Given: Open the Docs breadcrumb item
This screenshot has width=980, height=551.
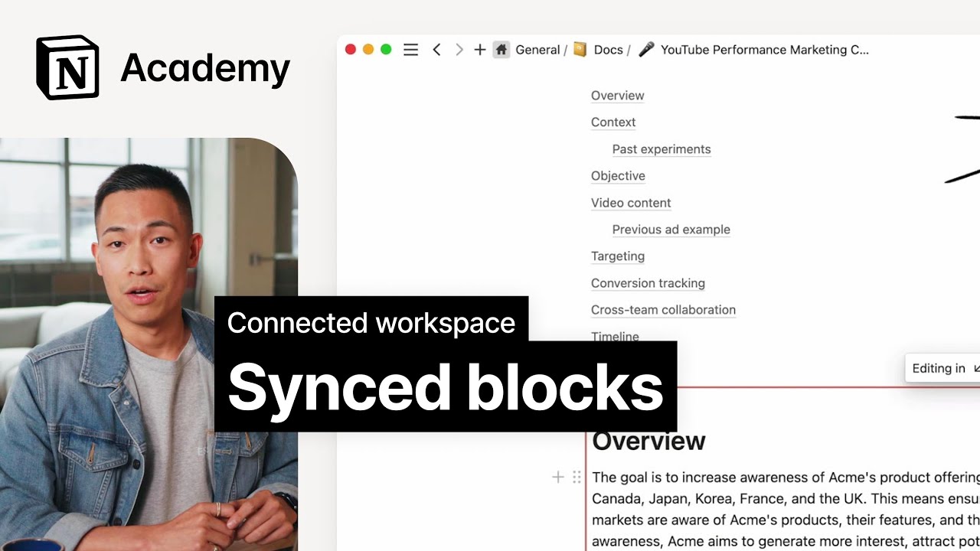Looking at the screenshot, I should [608, 50].
